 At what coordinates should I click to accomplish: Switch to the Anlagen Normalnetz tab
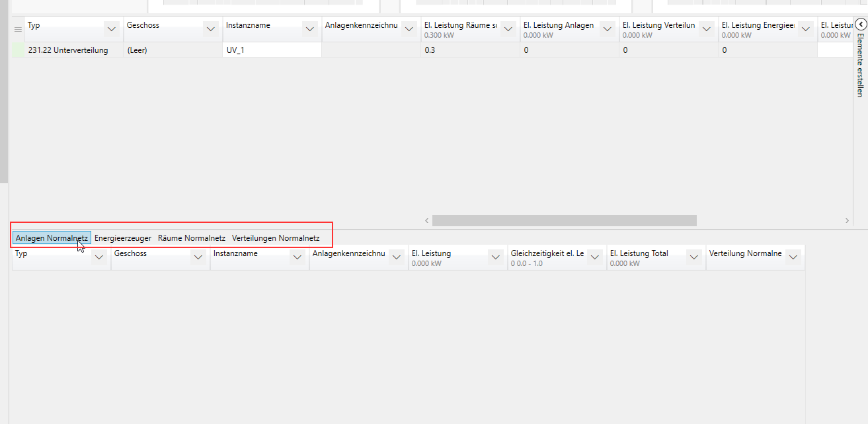tap(52, 238)
